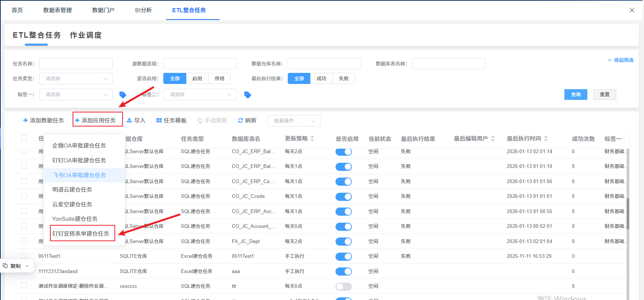Click the 添加数据任务 plus icon
The width and height of the screenshot is (644, 300).
pos(26,120)
